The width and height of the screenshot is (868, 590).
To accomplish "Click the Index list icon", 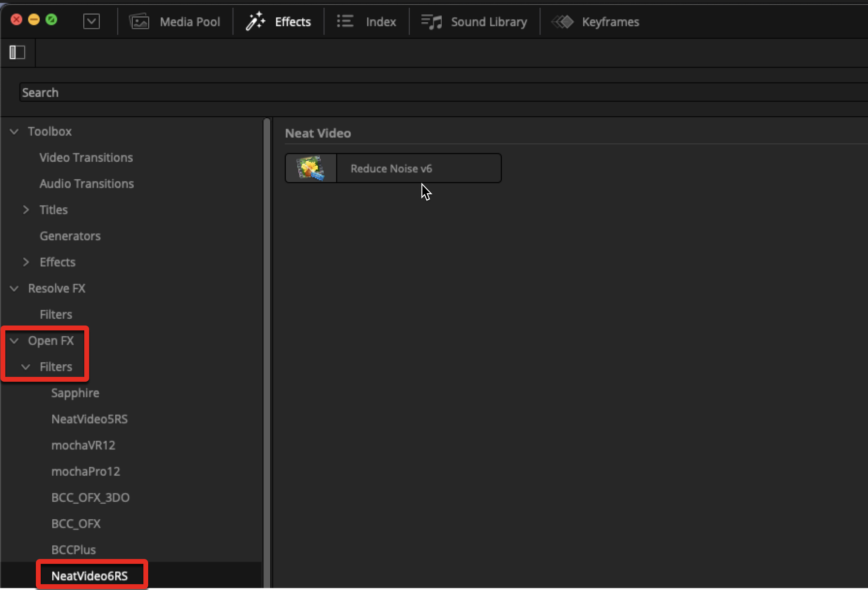I will pos(345,21).
